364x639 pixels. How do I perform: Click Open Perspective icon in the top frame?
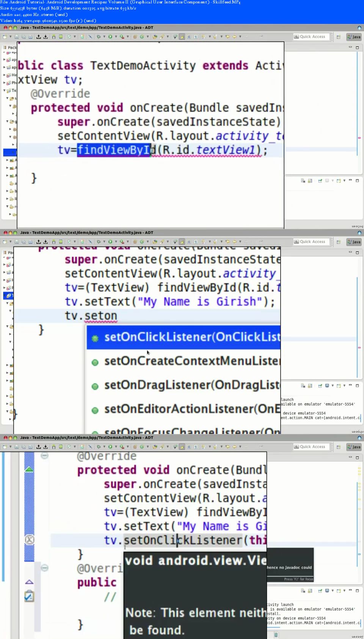tap(339, 37)
